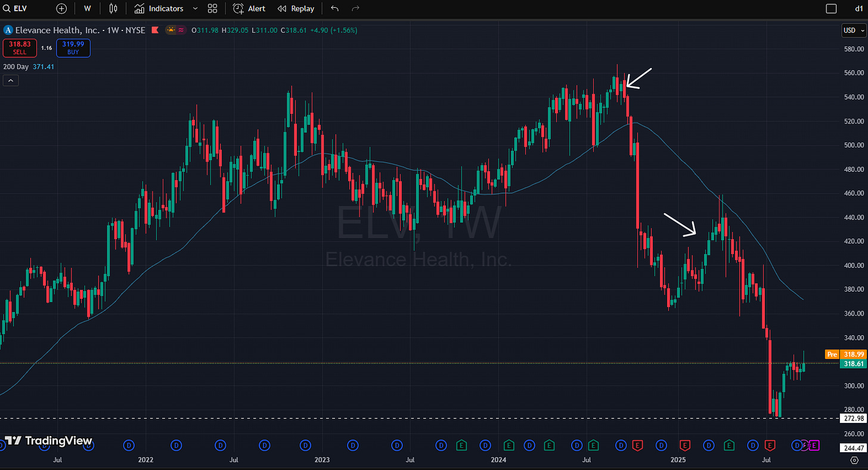This screenshot has width=868, height=470.
Task: Click the 300.00 price axis label
Action: coord(854,385)
